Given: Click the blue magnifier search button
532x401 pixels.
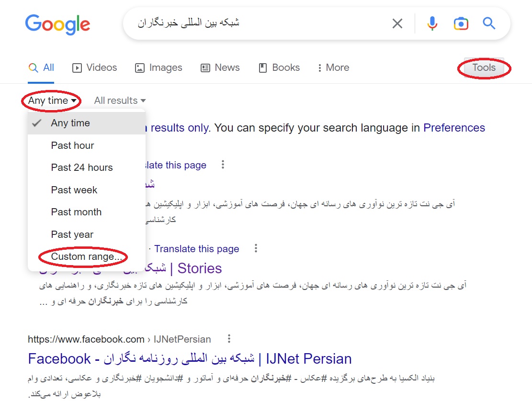Looking at the screenshot, I should (489, 23).
